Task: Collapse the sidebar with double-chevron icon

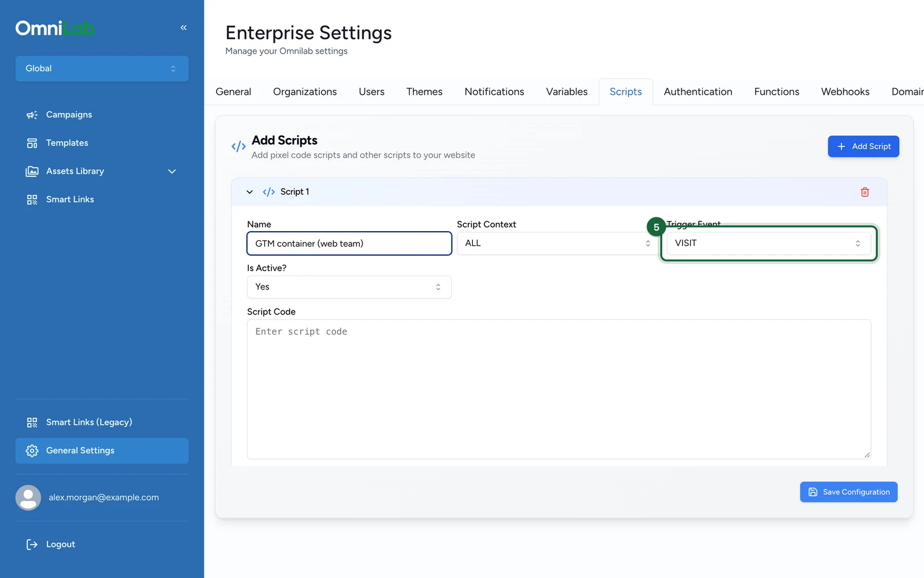Action: [184, 28]
